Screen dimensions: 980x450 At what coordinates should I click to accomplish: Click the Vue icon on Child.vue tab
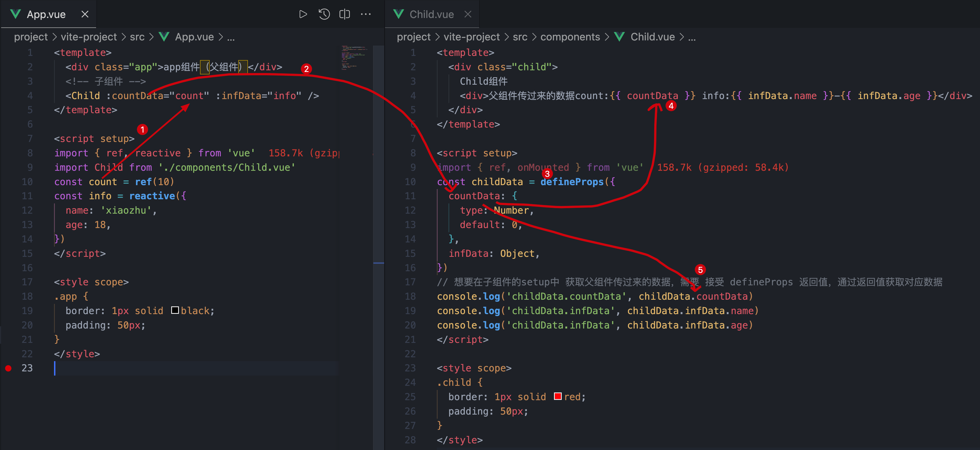click(398, 14)
